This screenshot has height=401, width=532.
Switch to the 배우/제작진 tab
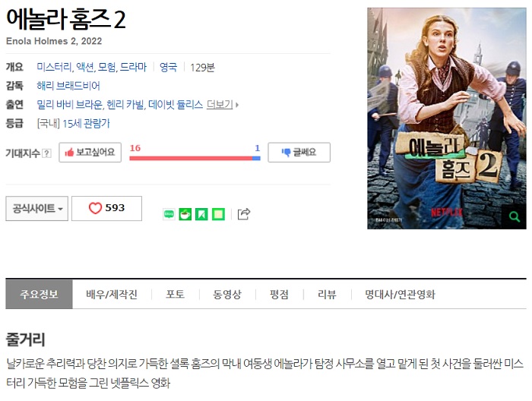111,294
